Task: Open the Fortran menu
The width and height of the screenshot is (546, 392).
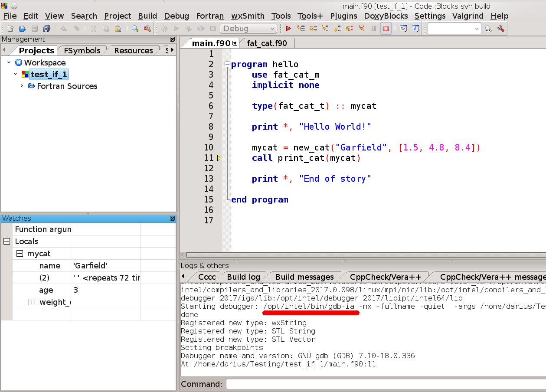Action: tap(210, 16)
